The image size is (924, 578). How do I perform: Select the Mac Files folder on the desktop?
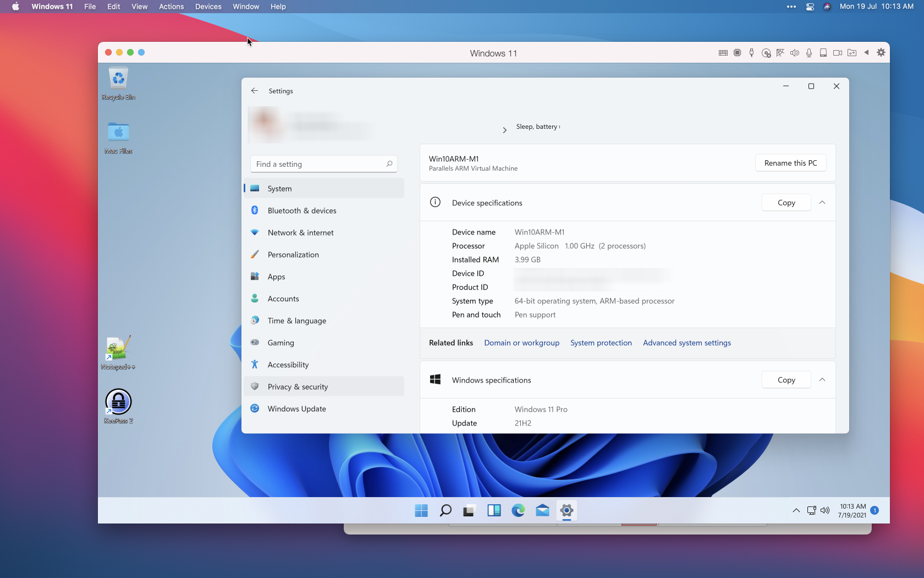[118, 138]
